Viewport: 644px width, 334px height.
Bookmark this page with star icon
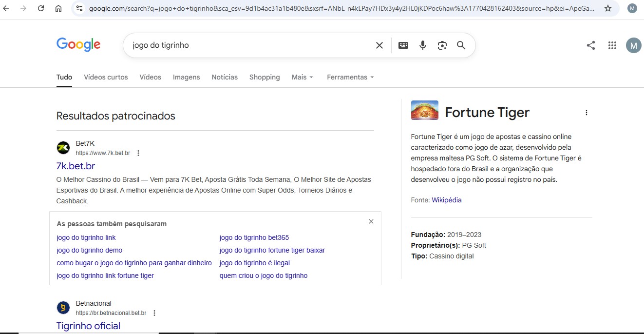[607, 8]
